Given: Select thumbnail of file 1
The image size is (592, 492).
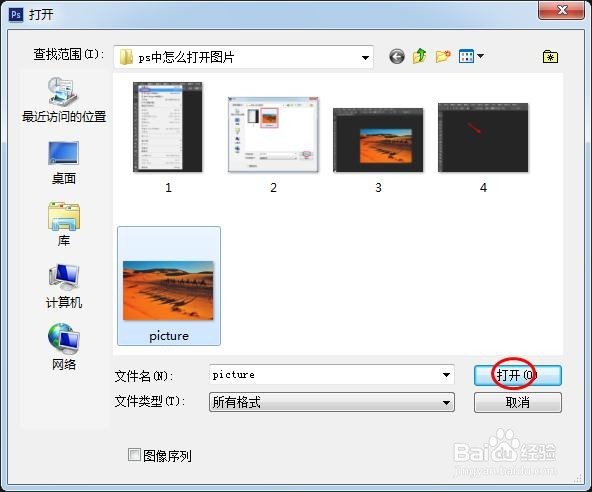Looking at the screenshot, I should 168,127.
